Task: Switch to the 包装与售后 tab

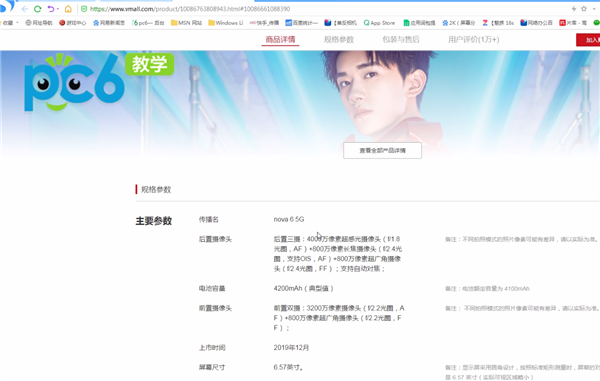Action: pos(401,39)
